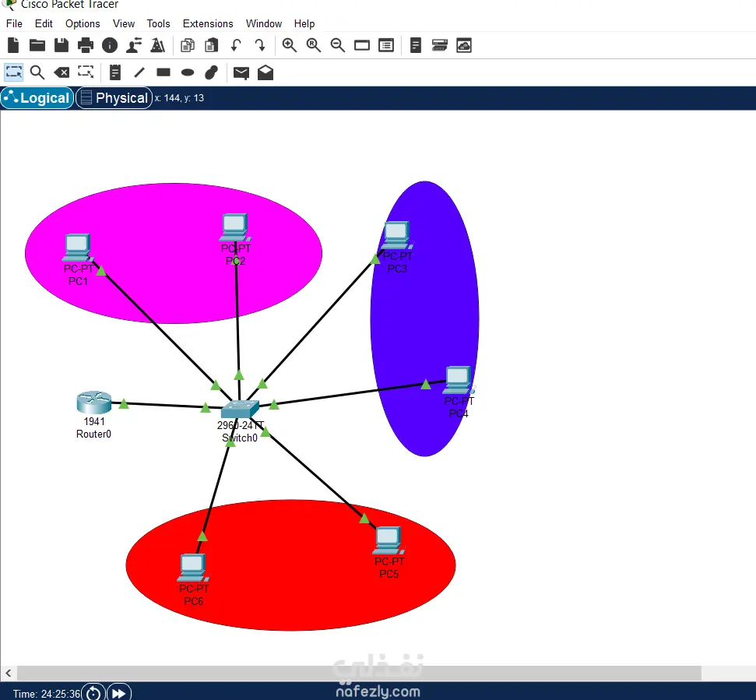This screenshot has width=756, height=700.
Task: Add a Simple PDU envelope
Action: (241, 72)
